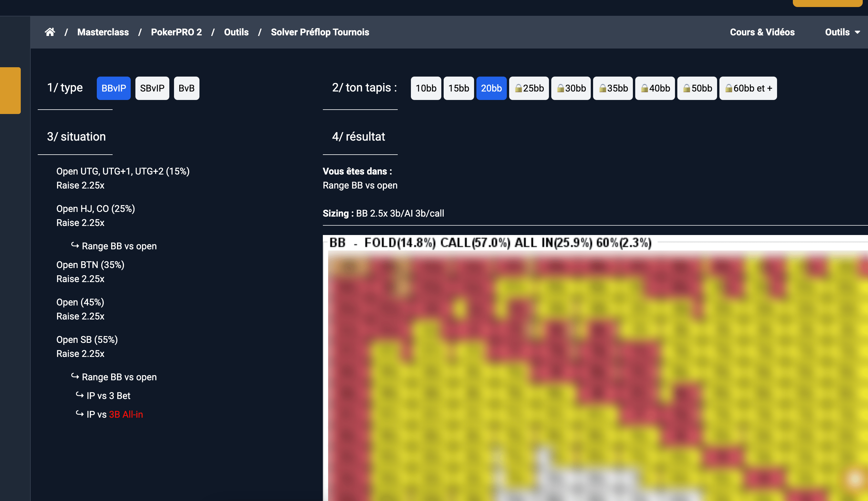This screenshot has height=501, width=868.
Task: Click the orange tab on left edge
Action: pyautogui.click(x=10, y=90)
